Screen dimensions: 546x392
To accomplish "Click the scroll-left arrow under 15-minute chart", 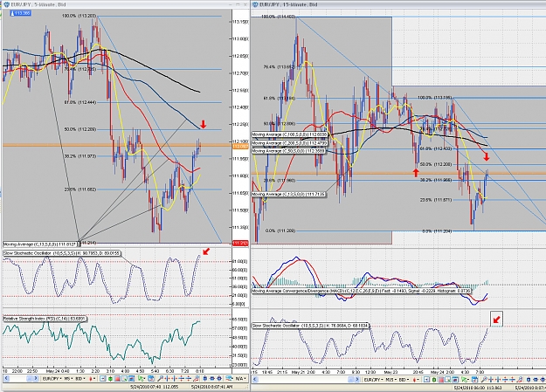I will pos(255,380).
